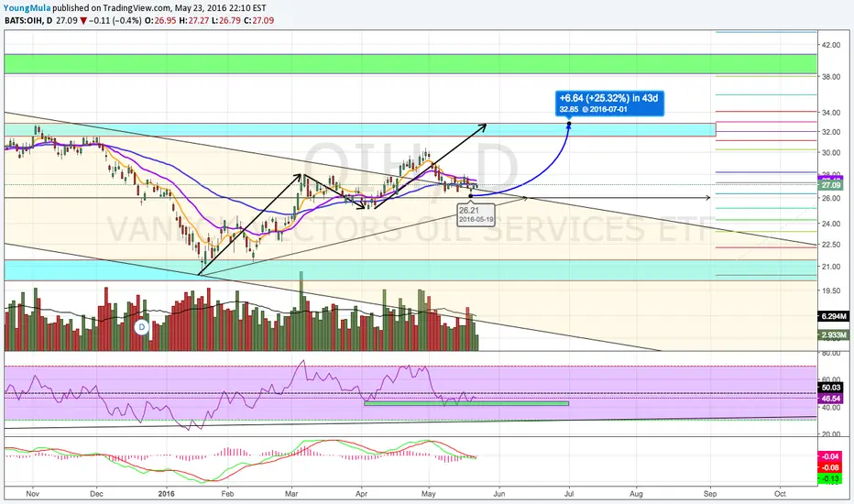Click the 34.00 price axis label
The image size is (854, 504).
831,113
